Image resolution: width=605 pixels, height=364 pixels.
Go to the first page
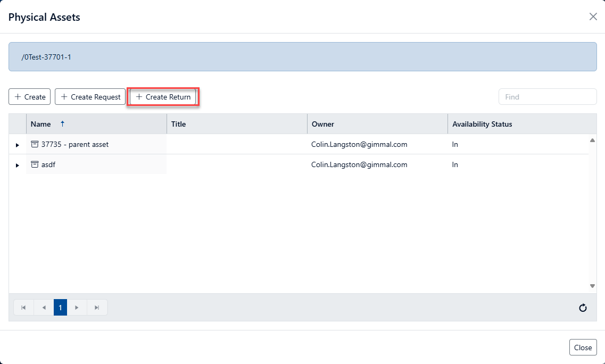pos(23,307)
